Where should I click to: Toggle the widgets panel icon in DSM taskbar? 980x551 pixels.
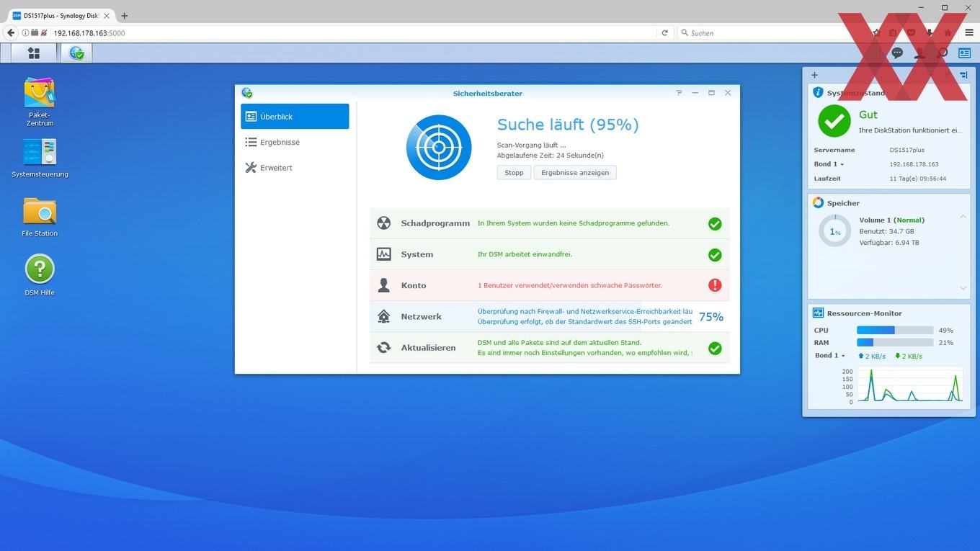(x=964, y=53)
